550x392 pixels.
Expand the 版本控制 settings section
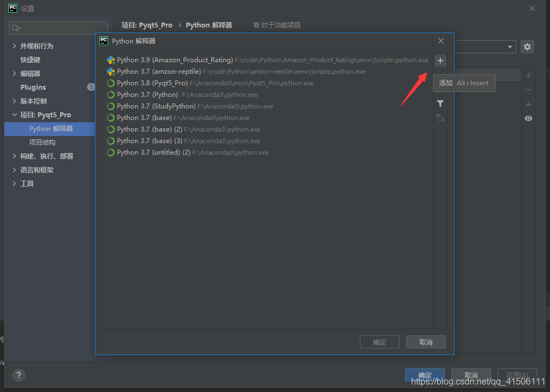click(x=14, y=101)
